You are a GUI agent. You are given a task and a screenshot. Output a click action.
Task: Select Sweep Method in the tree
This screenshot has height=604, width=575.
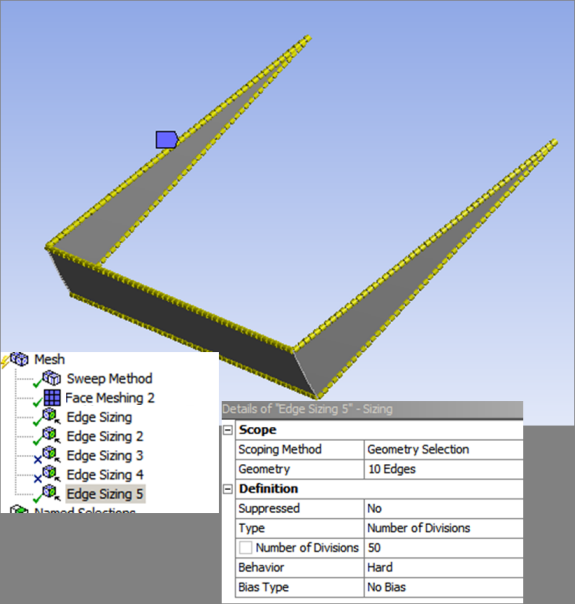(109, 379)
